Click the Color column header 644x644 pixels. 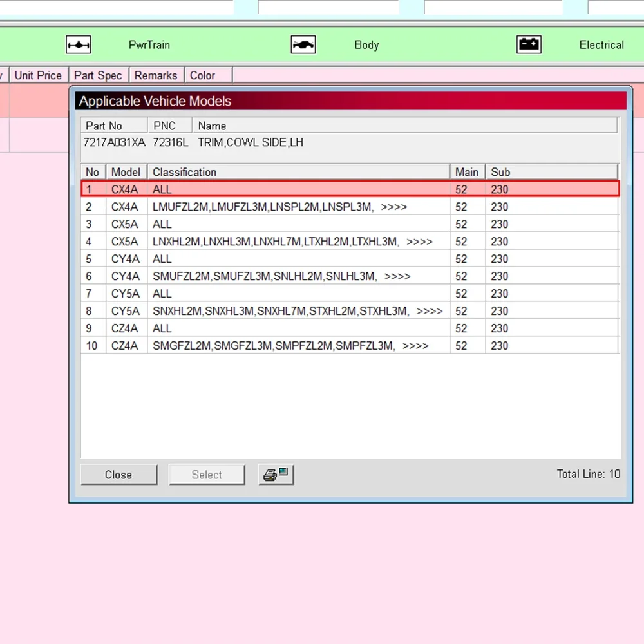208,75
